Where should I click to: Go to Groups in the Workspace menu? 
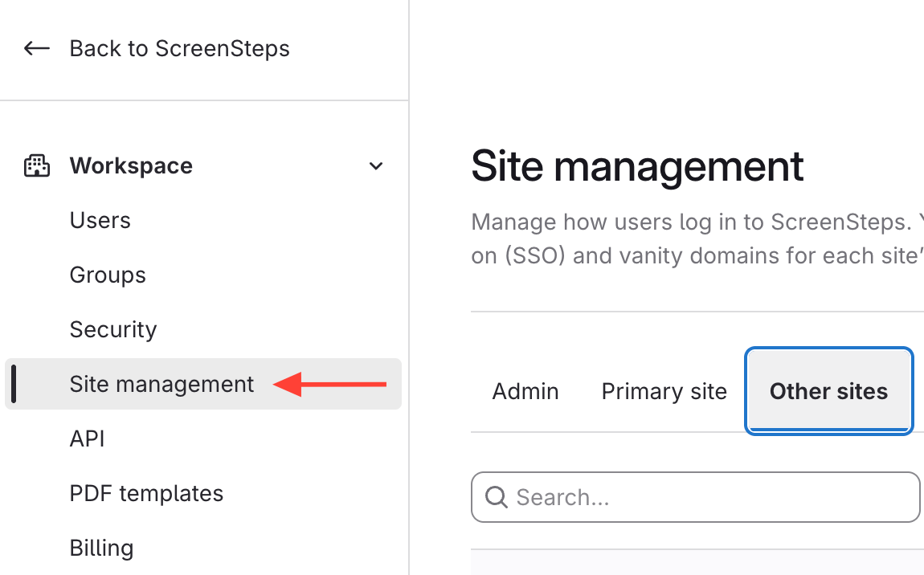pyautogui.click(x=108, y=275)
